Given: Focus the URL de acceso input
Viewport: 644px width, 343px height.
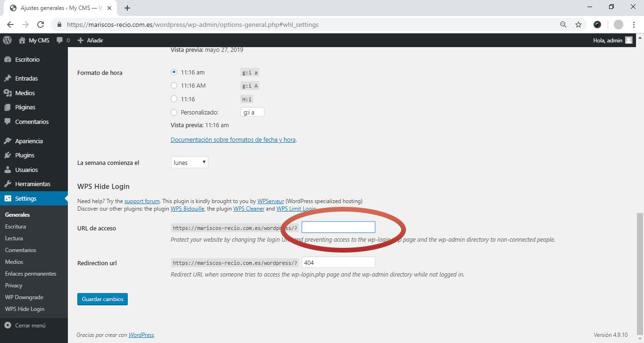Looking at the screenshot, I should [339, 228].
